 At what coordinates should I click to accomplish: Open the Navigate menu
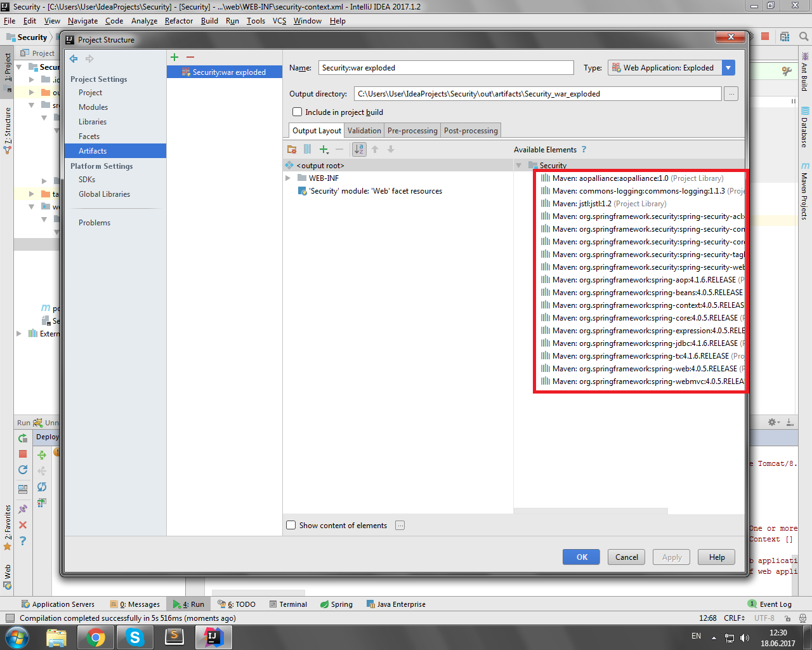tap(83, 20)
